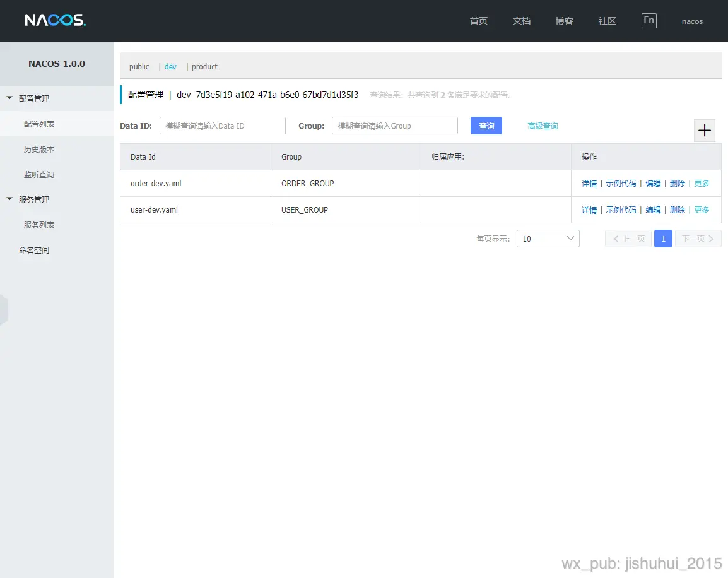728x578 pixels.
Task: Click the blue 查询 button
Action: pos(486,126)
